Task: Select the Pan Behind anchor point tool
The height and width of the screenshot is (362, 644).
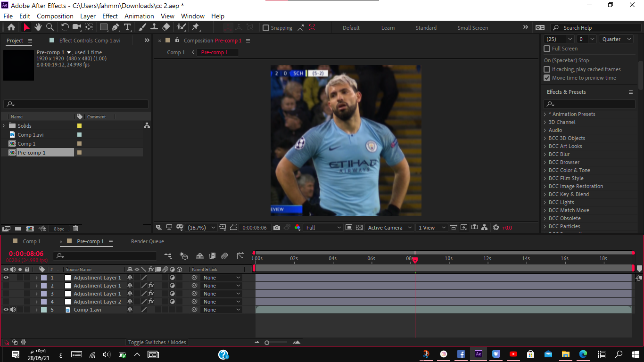Action: [x=89, y=27]
